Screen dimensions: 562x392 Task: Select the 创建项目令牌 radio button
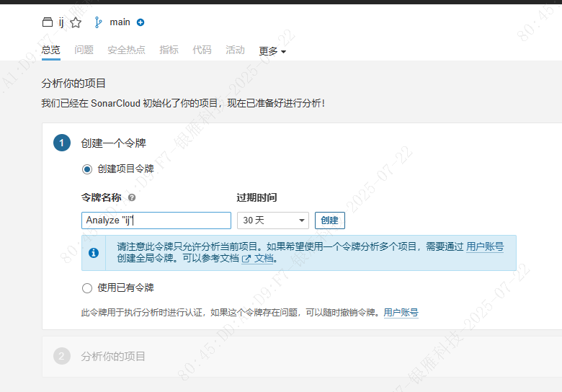(87, 169)
